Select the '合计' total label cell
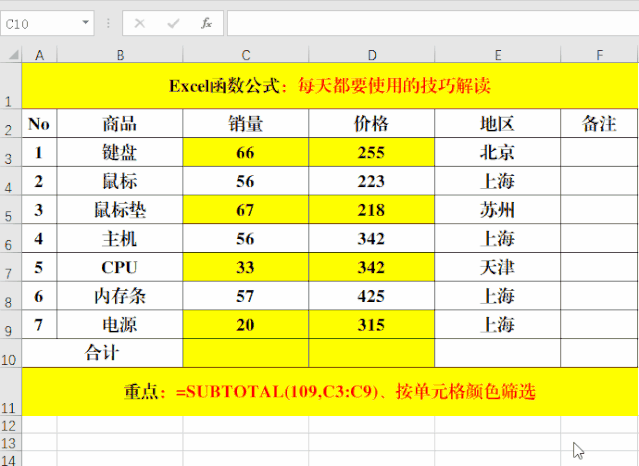 (x=102, y=353)
